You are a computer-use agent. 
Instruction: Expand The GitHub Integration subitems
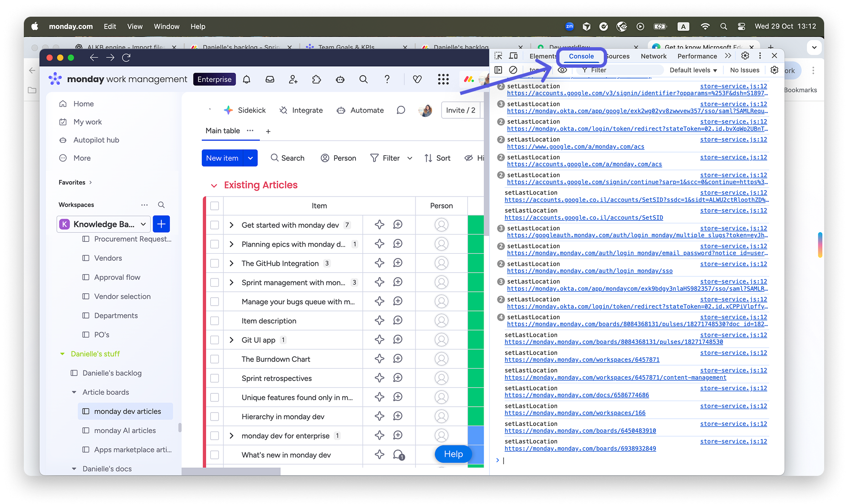point(231,263)
